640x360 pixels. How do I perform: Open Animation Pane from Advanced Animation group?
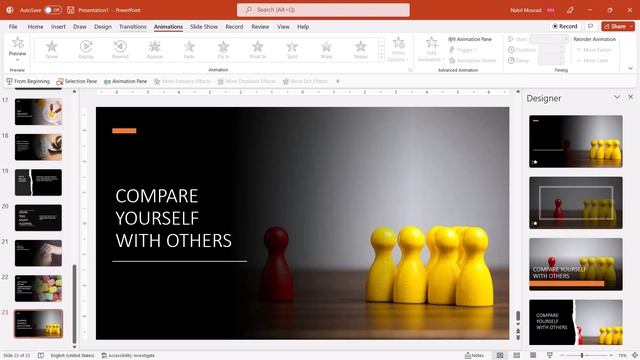[470, 39]
